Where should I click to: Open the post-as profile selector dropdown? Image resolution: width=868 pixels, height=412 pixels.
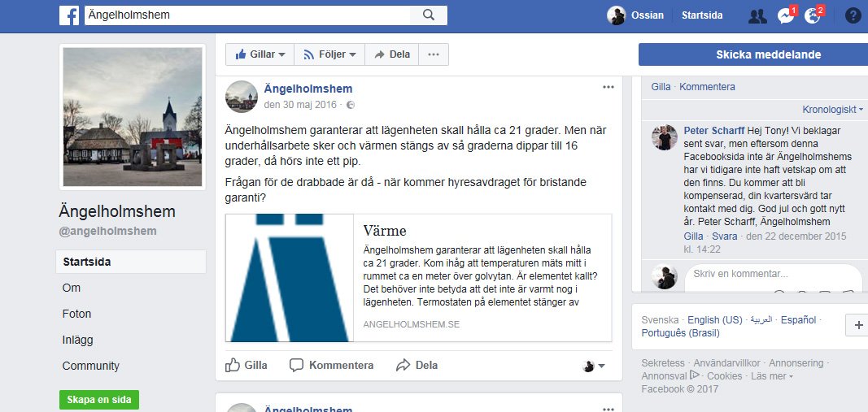pyautogui.click(x=593, y=366)
